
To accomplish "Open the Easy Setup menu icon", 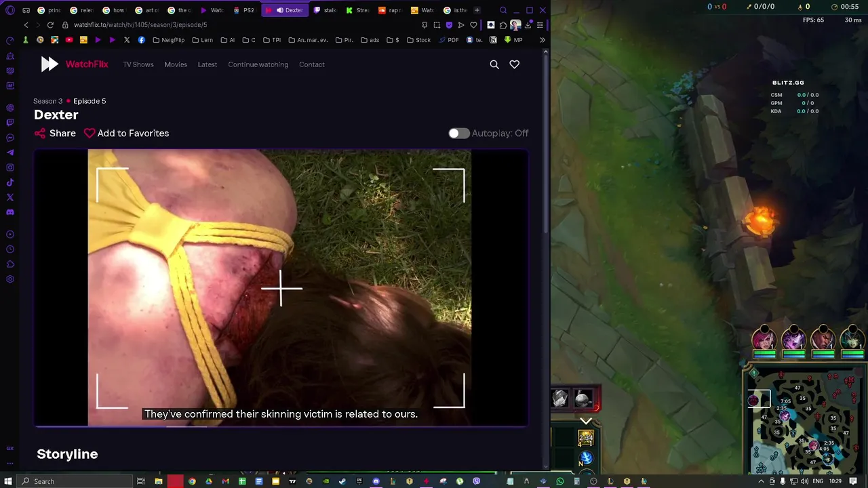I will pyautogui.click(x=540, y=25).
